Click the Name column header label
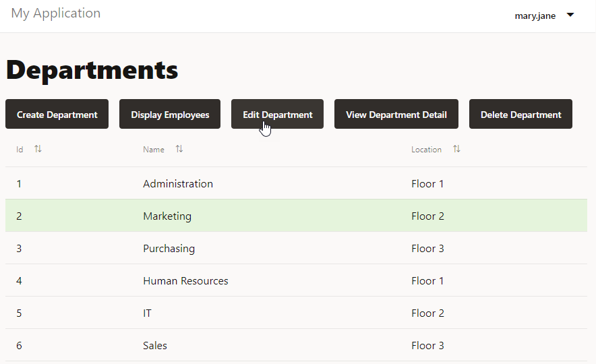Viewport: 596px width, 364px height. (x=154, y=150)
